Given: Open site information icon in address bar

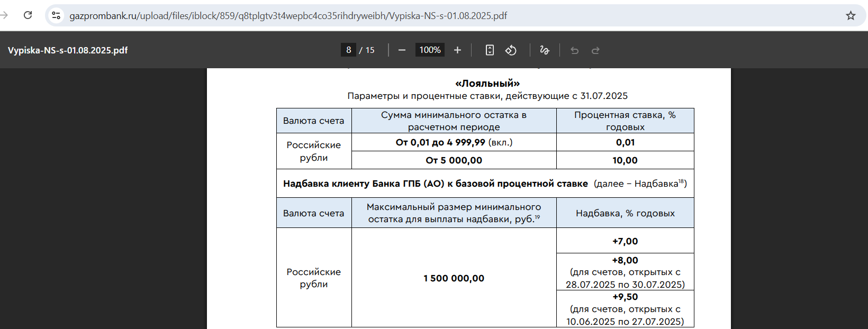Looking at the screenshot, I should tap(56, 15).
